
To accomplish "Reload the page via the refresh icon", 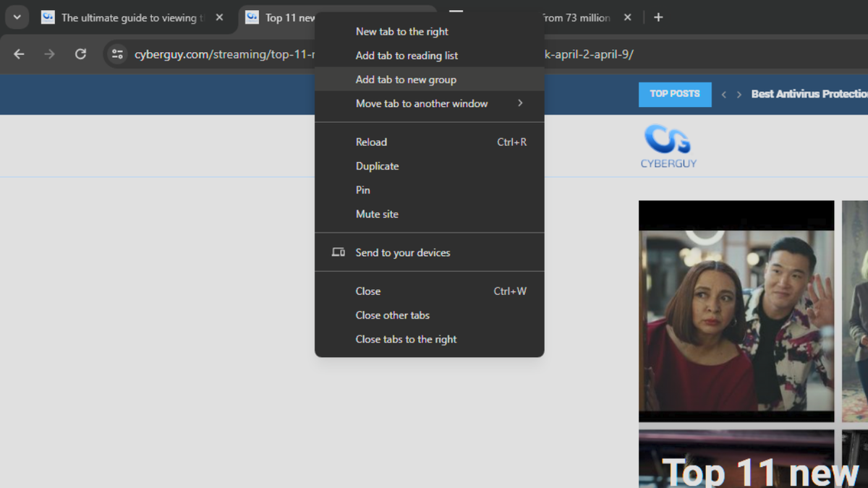I will (x=80, y=53).
